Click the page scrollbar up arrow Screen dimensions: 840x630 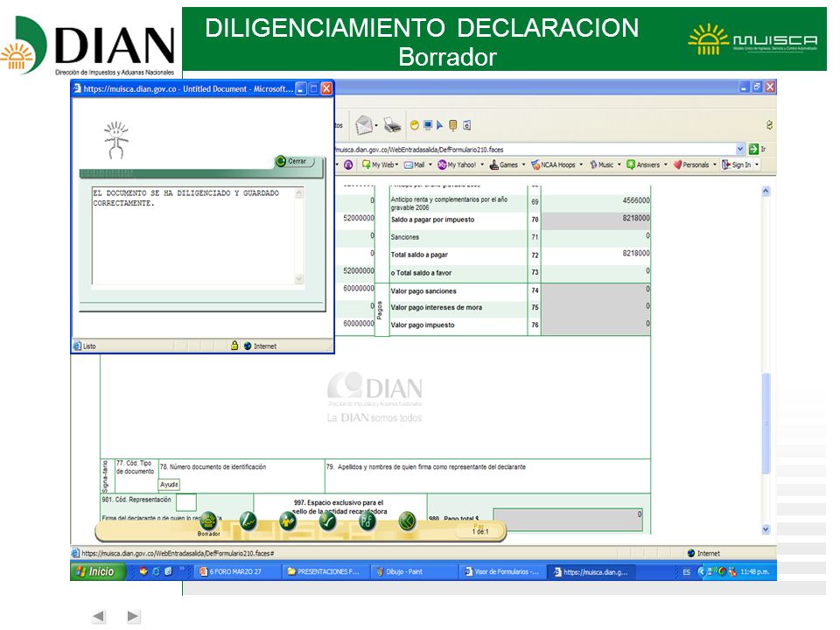(x=766, y=192)
